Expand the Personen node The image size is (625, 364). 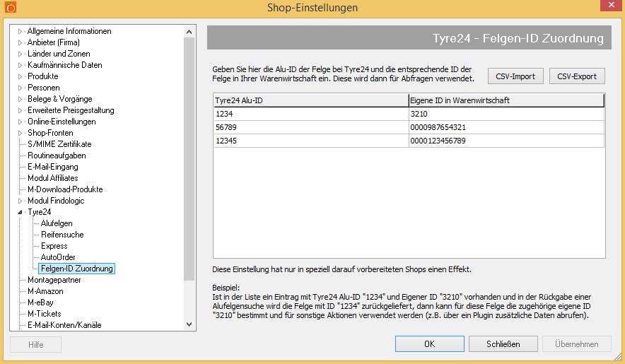(x=20, y=88)
